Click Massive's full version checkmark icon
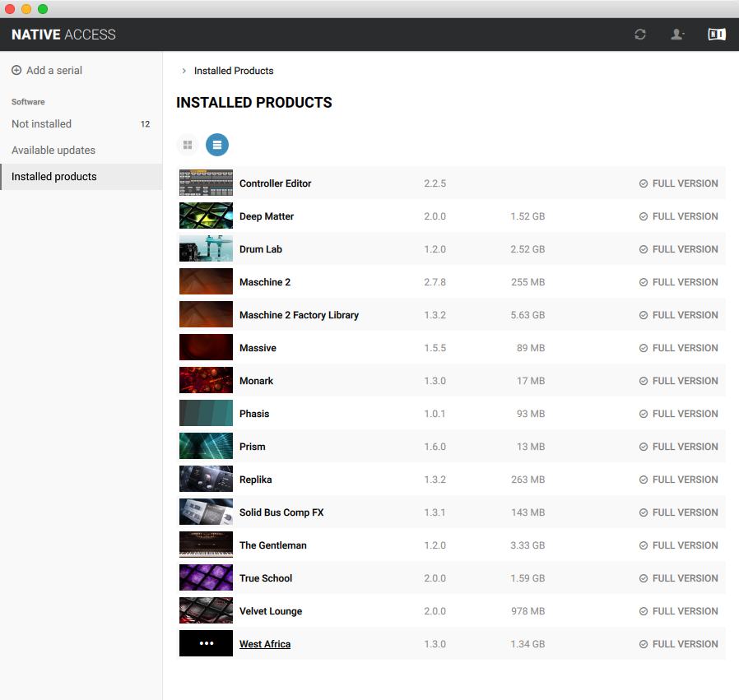The width and height of the screenshot is (739, 700). click(644, 348)
